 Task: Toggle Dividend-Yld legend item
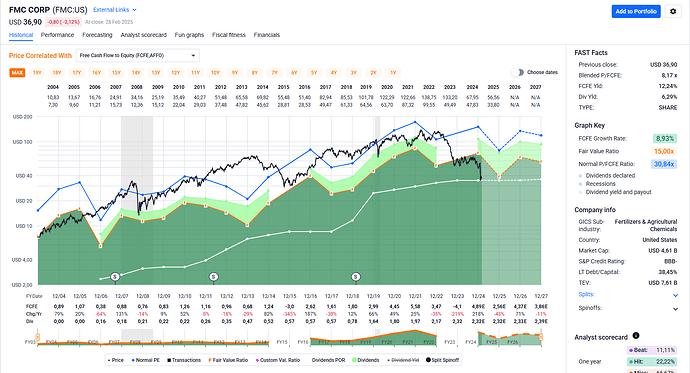pyautogui.click(x=403, y=360)
